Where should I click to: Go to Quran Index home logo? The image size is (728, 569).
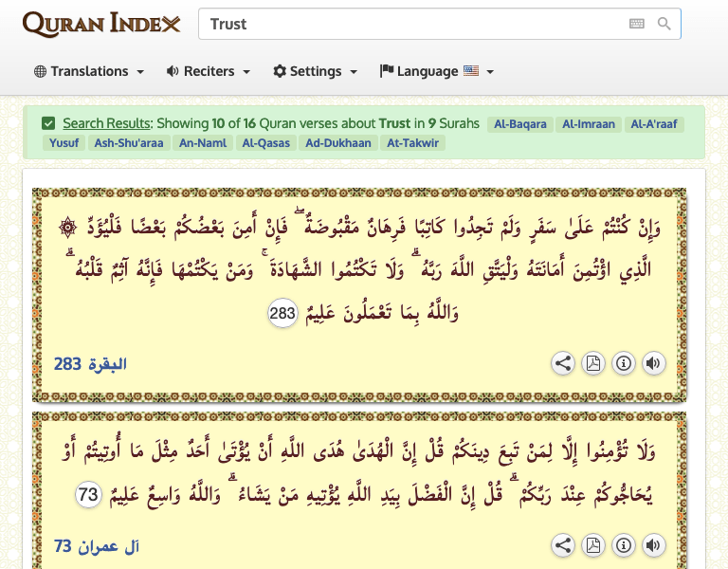click(100, 24)
